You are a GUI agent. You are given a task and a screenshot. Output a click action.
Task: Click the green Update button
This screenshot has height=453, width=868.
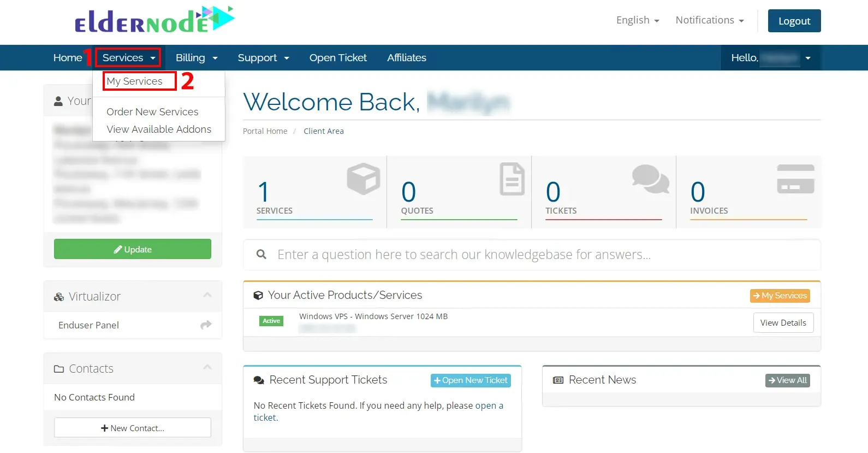[133, 249]
